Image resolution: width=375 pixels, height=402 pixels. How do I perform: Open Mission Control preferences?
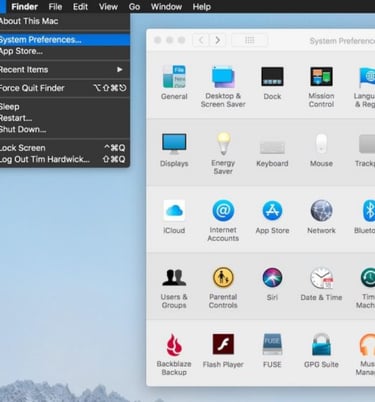321,86
